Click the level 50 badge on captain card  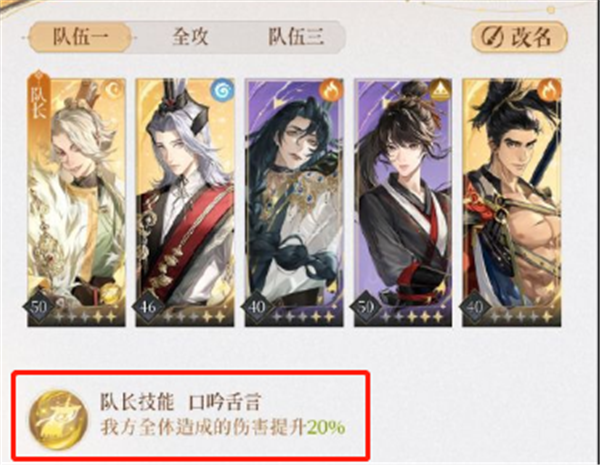pos(39,307)
